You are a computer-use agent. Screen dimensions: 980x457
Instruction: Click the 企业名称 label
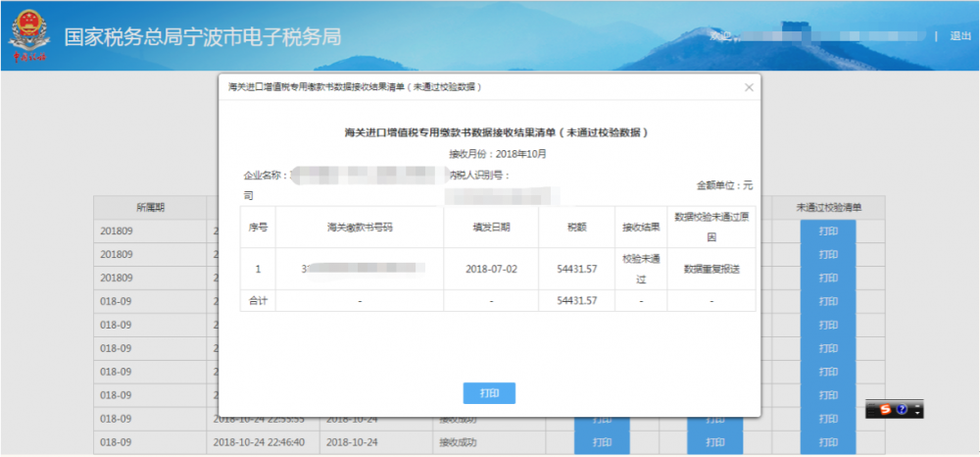pos(267,175)
